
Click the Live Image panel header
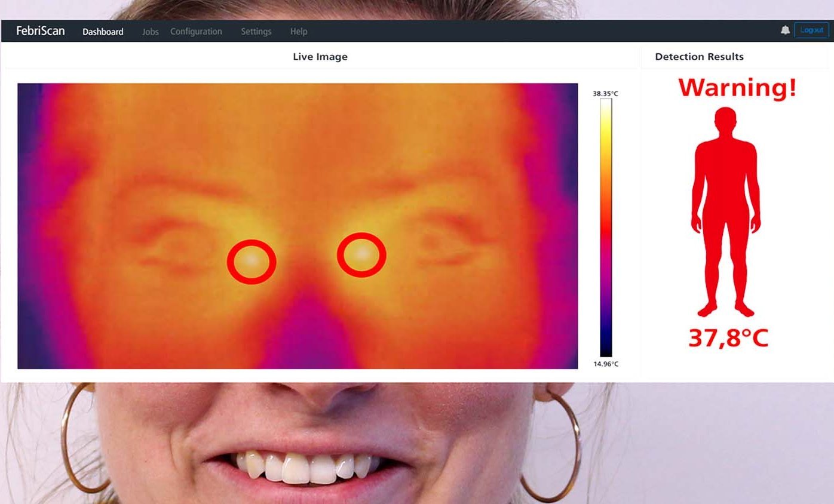click(320, 57)
